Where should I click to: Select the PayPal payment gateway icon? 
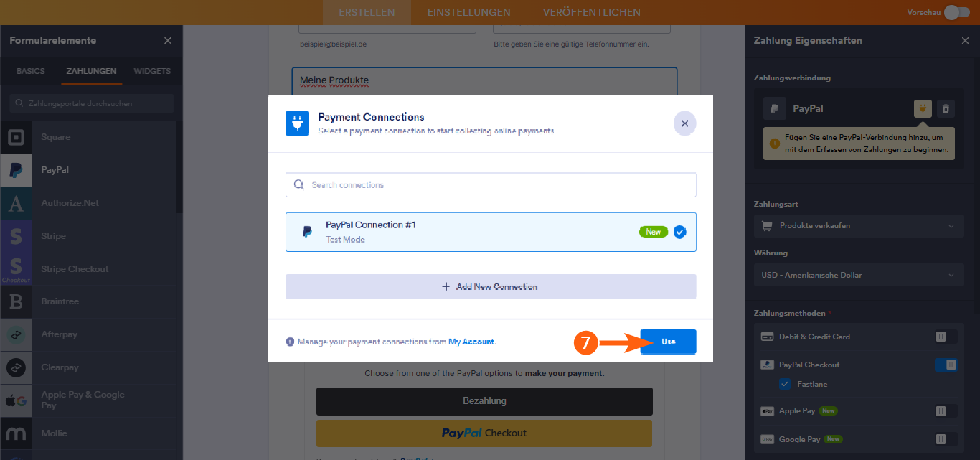(x=16, y=170)
